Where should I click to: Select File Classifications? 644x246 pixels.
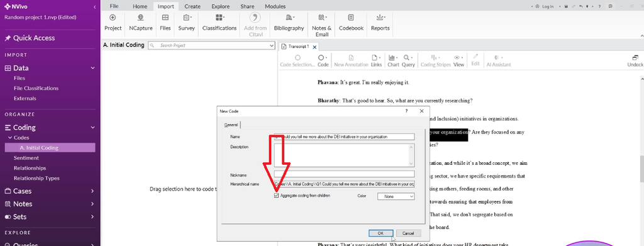coord(36,88)
